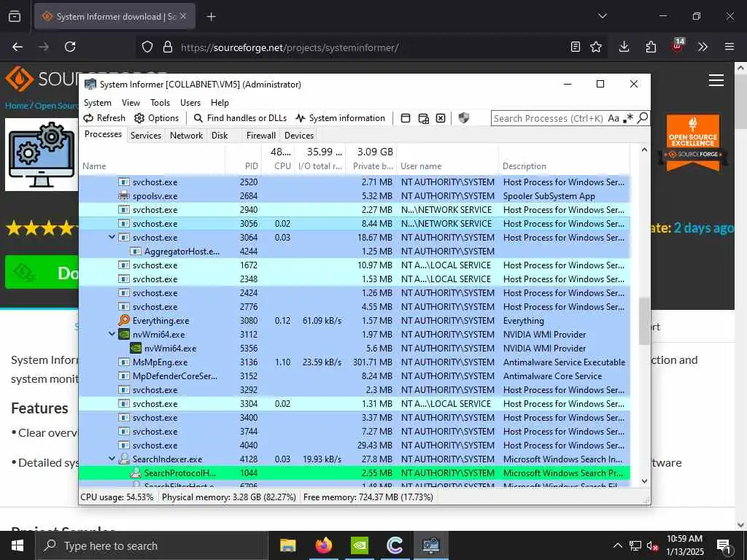Click the window-and-process toolbar icon

coord(423,118)
